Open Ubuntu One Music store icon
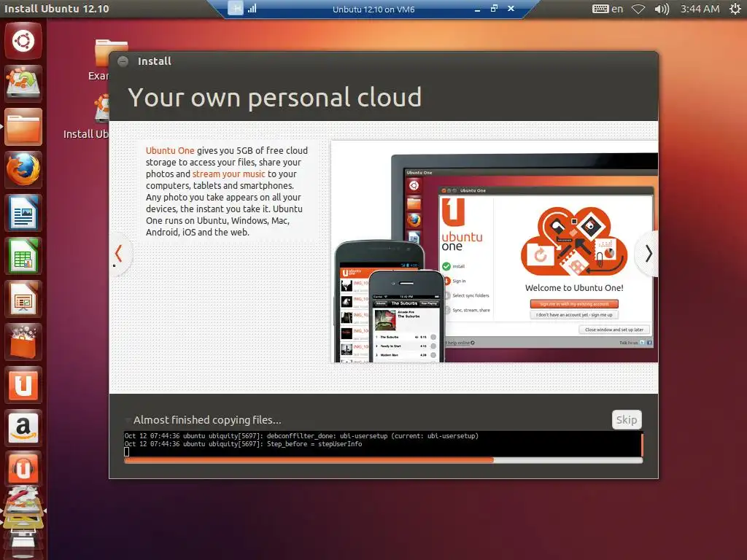The image size is (747, 560). click(x=23, y=470)
